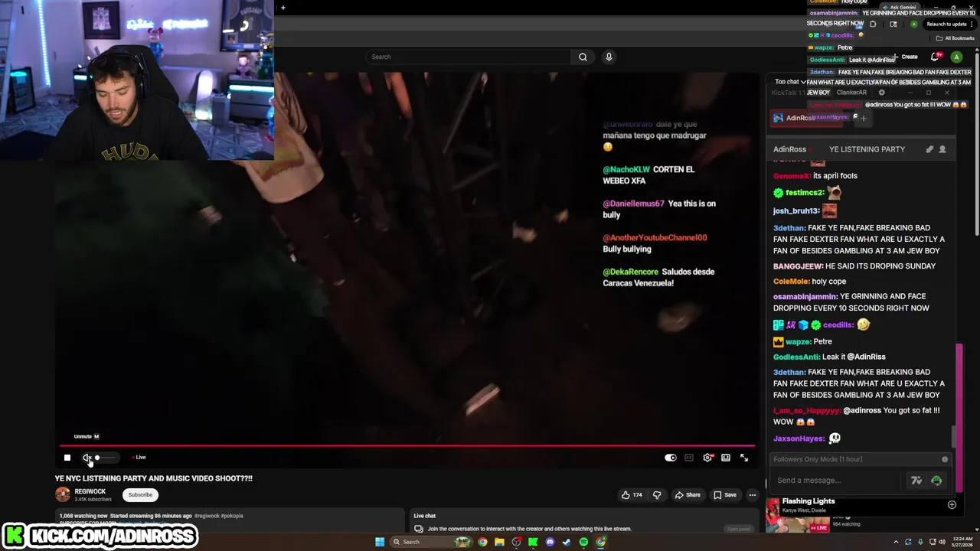Open Kick app from the taskbar
This screenshot has width=980, height=551.
pyautogui.click(x=533, y=542)
